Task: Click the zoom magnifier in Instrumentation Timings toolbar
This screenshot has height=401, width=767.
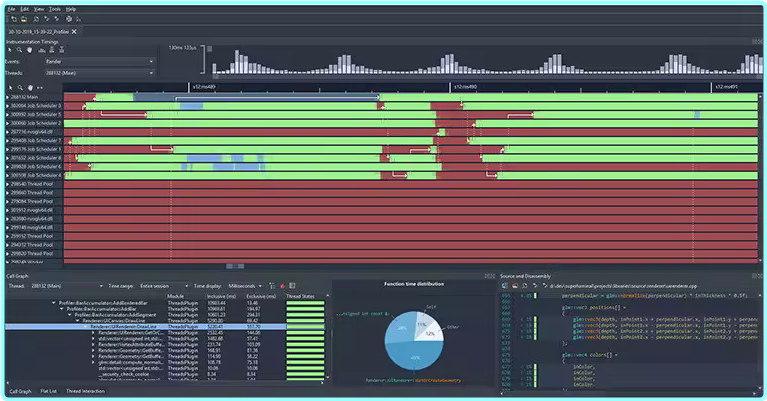Action: click(19, 49)
